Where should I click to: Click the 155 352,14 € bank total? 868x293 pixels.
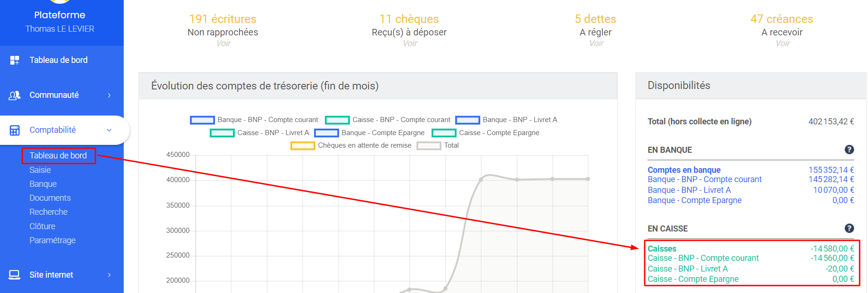coord(831,170)
